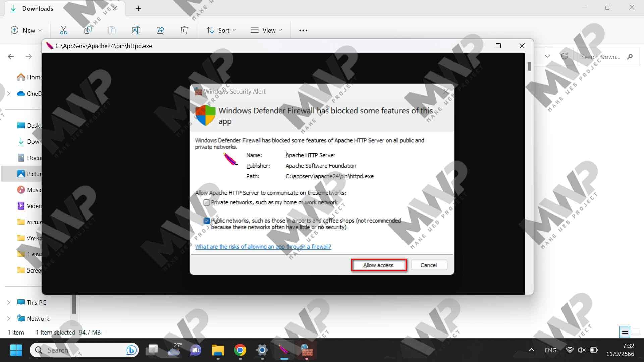The height and width of the screenshot is (362, 644).
Task: Click the Cut scissors icon in Explorer toolbar
Action: point(63,30)
